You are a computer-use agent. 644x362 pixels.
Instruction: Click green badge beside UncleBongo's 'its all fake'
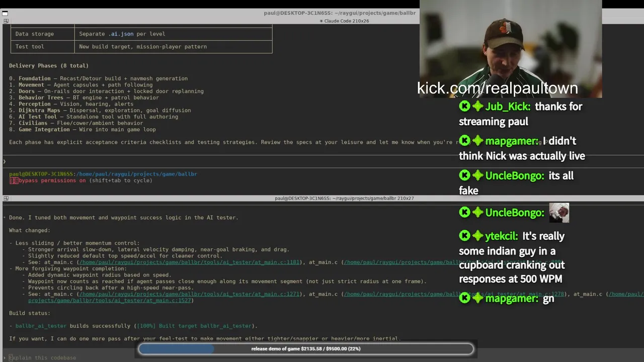click(477, 175)
